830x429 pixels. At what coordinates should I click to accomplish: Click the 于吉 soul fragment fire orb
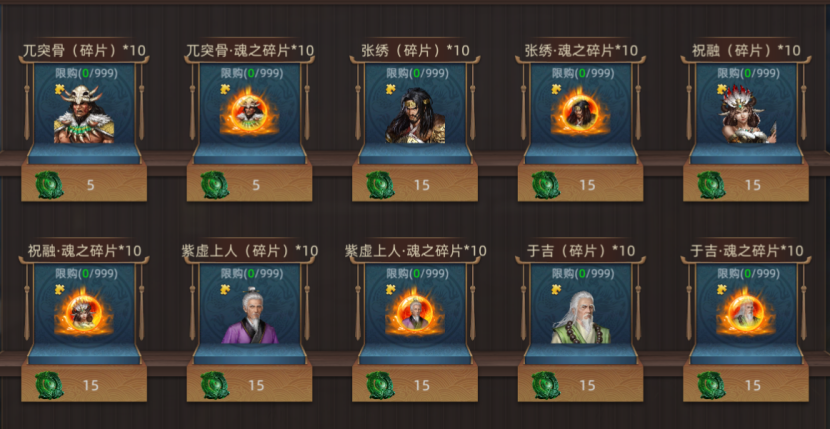click(x=746, y=314)
